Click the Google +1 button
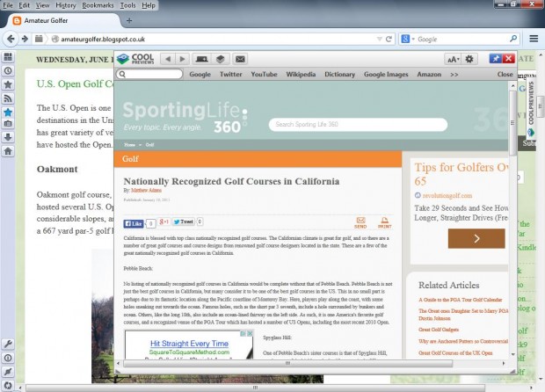This screenshot has height=392, width=545. tap(163, 221)
